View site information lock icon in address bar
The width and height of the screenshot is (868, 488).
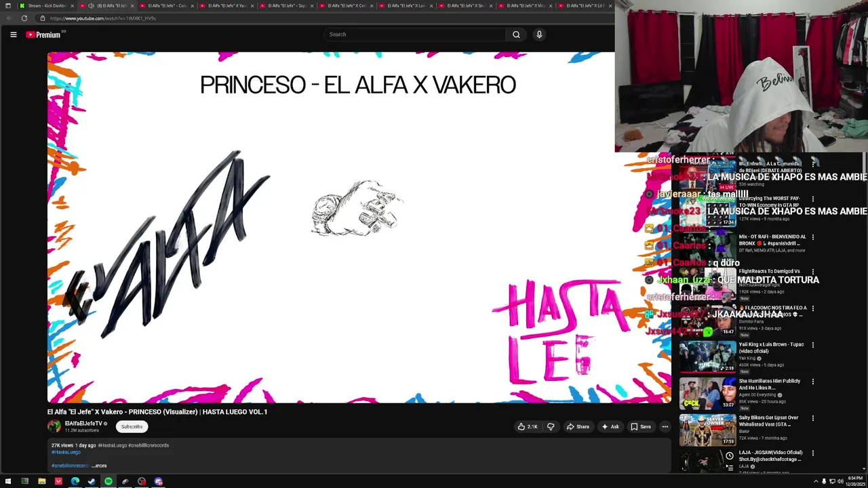point(42,18)
